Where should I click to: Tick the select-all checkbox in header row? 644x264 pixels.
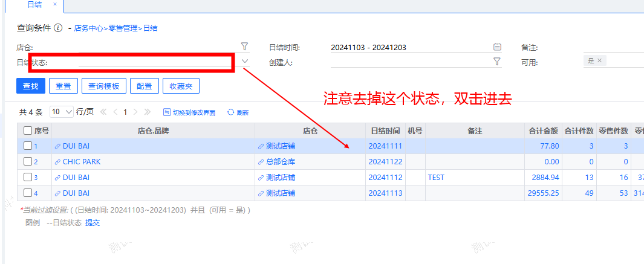tap(28, 130)
